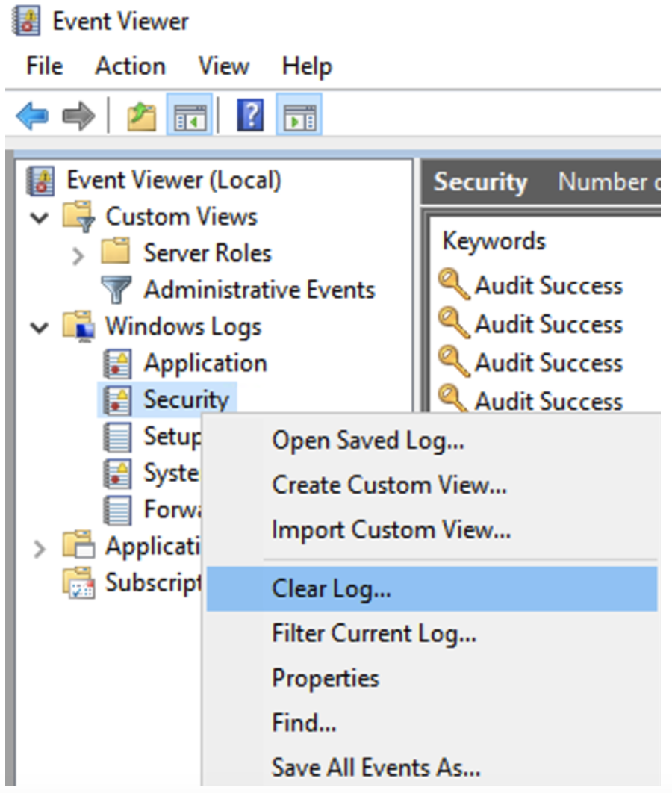Screen dimensions: 672x793
Task: Open the File menu
Action: pos(45,66)
